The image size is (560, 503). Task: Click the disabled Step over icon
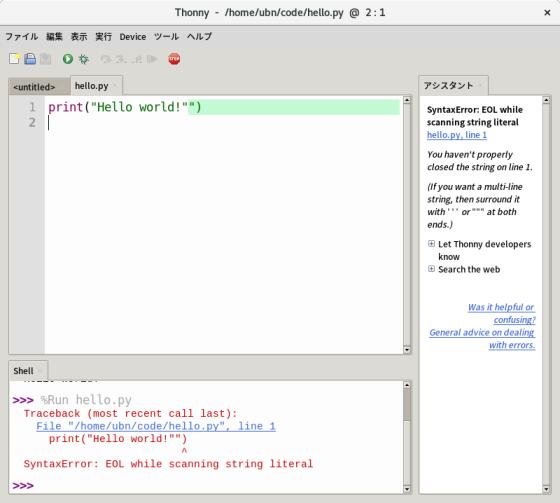click(x=106, y=59)
